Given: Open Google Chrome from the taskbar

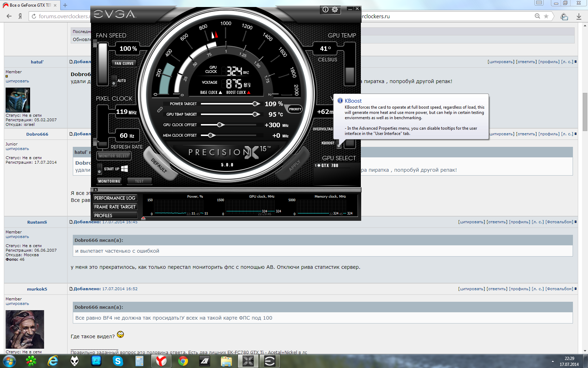Looking at the screenshot, I should pyautogui.click(x=183, y=361).
